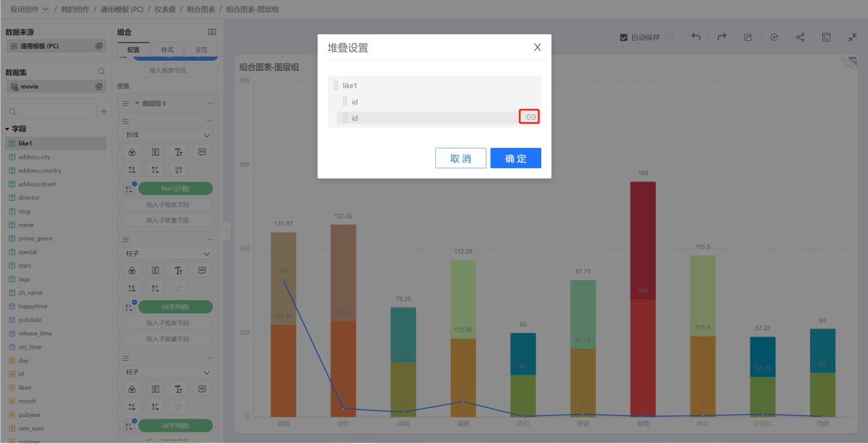Switch to the 交互 tab
This screenshot has width=868, height=444.
tap(201, 50)
